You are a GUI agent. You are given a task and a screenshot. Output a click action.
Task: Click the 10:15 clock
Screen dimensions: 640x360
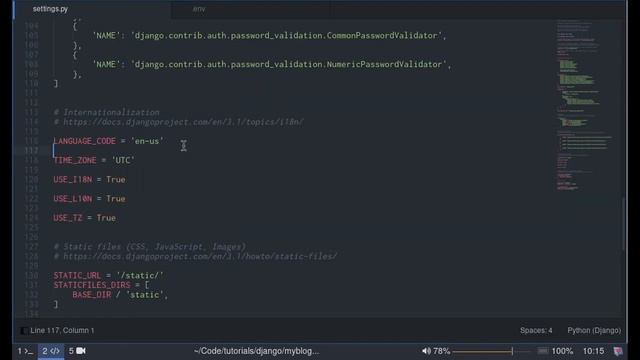(593, 351)
